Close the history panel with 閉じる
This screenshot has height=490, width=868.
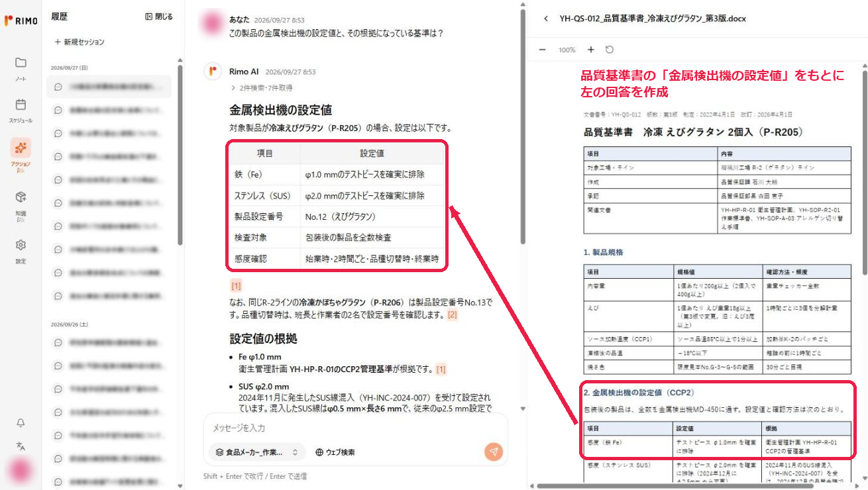pos(159,17)
